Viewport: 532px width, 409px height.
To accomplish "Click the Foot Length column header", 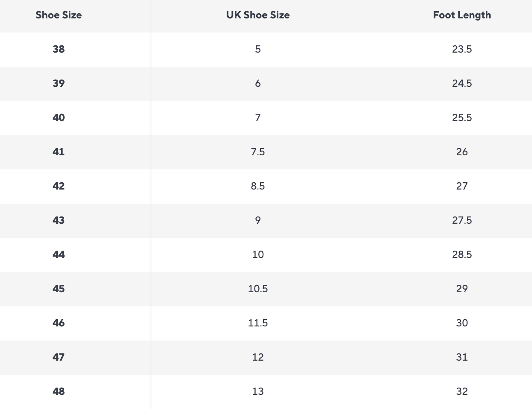I will (462, 15).
